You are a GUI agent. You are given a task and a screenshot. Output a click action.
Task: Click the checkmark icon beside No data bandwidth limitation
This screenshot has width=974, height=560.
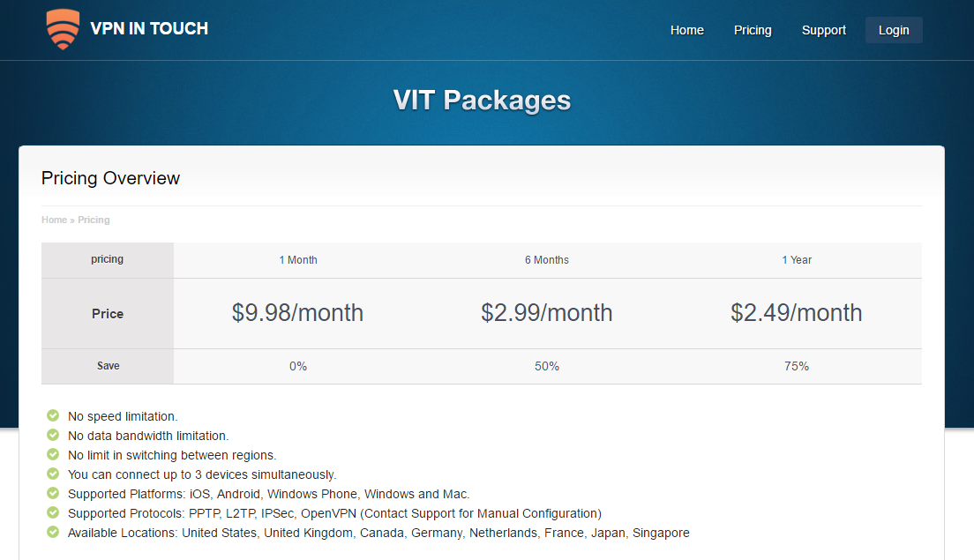tap(53, 435)
